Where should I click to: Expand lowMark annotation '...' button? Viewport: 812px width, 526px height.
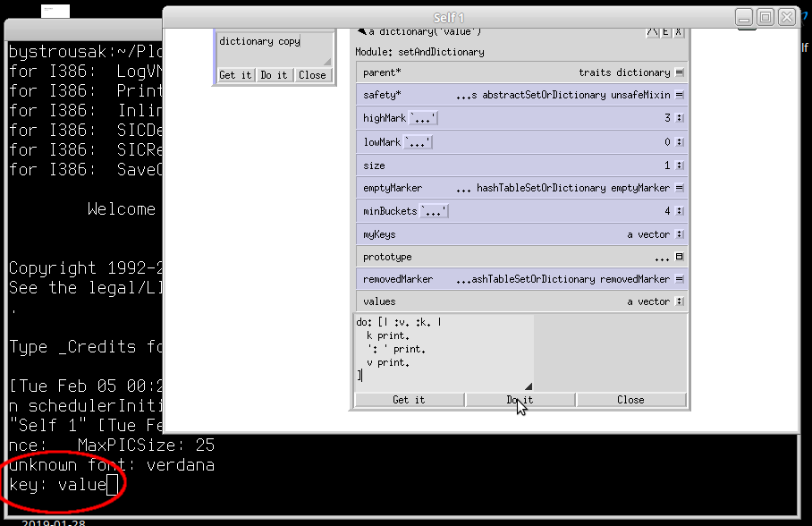(418, 142)
